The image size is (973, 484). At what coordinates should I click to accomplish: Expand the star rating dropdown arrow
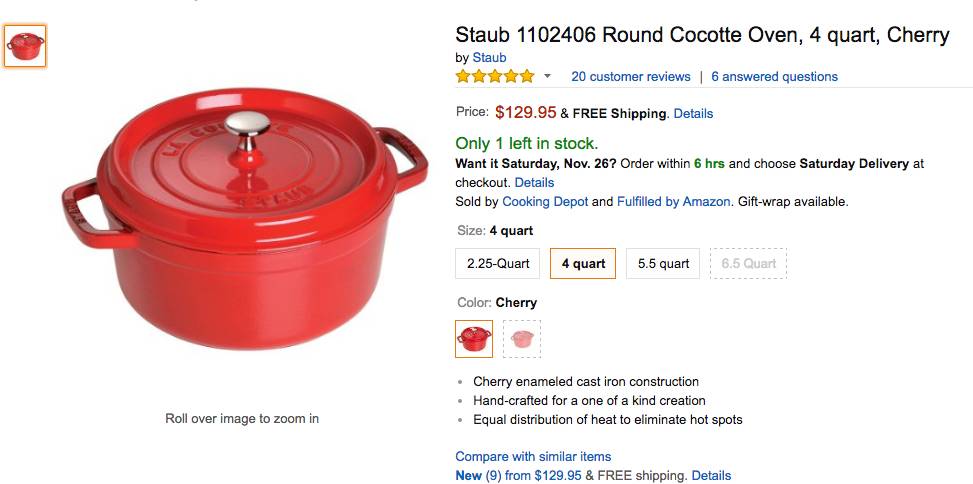point(547,77)
